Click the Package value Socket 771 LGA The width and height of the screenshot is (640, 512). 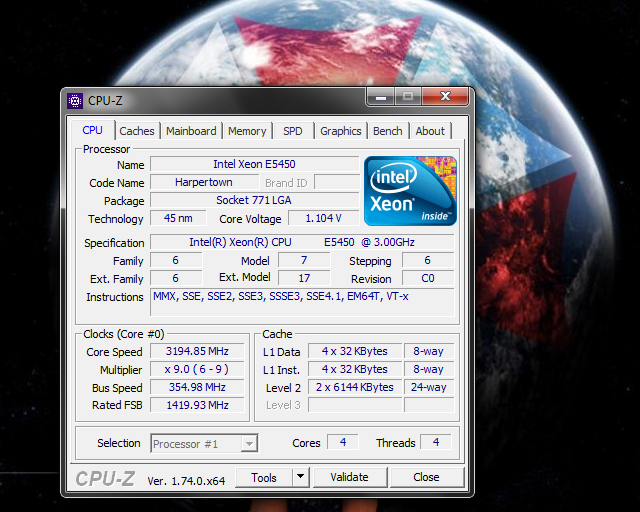[254, 200]
